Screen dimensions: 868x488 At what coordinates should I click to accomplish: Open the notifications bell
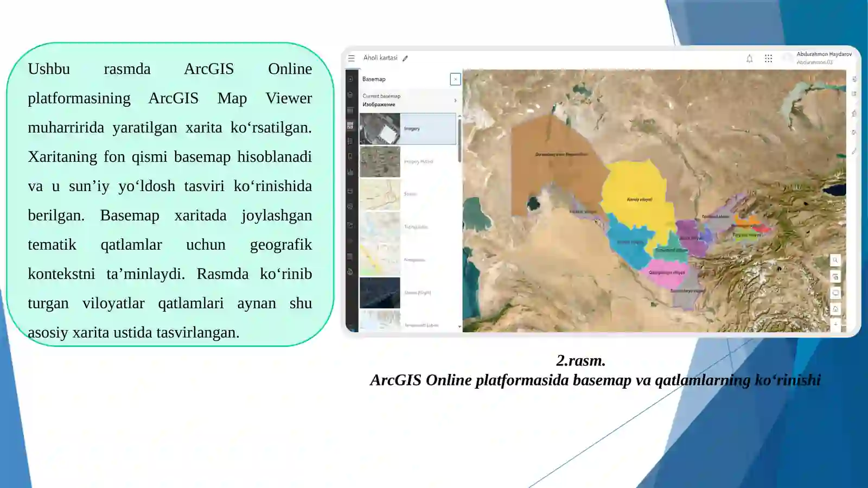click(x=749, y=59)
